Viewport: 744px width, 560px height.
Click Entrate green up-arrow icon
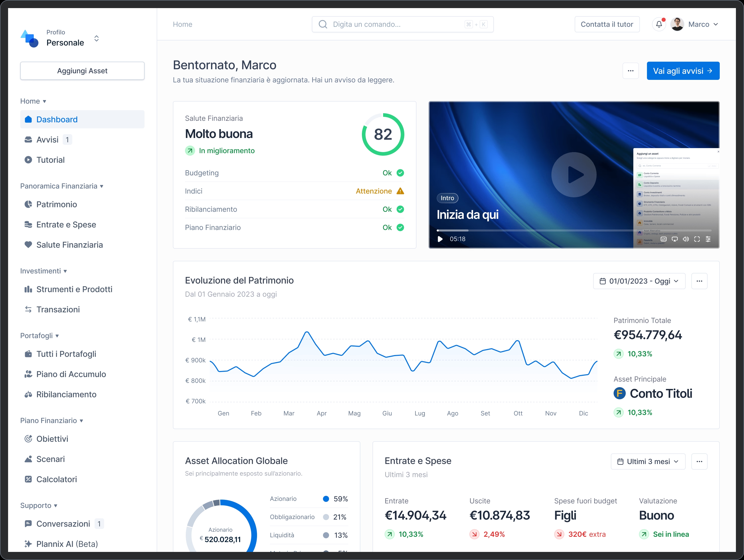click(389, 534)
